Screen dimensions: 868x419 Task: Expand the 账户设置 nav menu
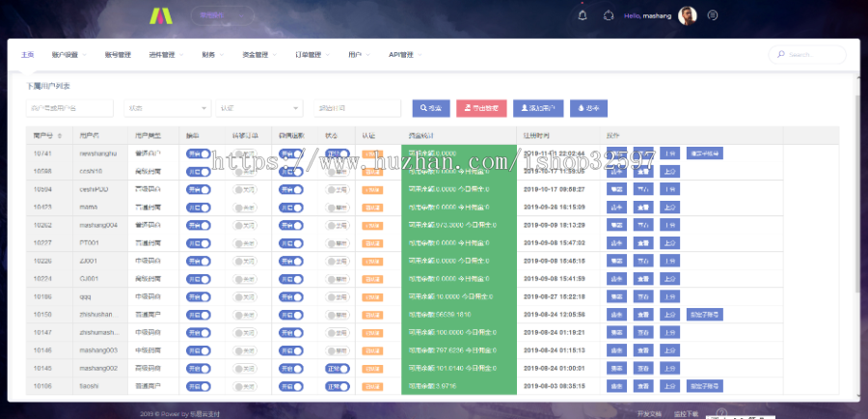(68, 55)
